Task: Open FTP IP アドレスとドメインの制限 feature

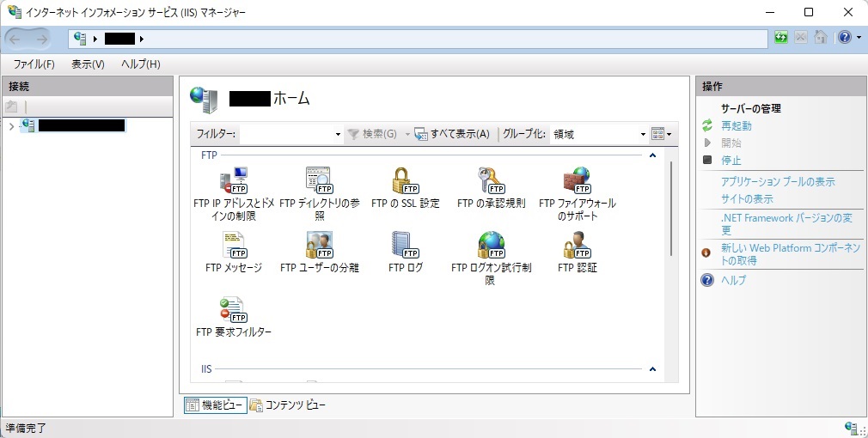Action: coord(233,193)
